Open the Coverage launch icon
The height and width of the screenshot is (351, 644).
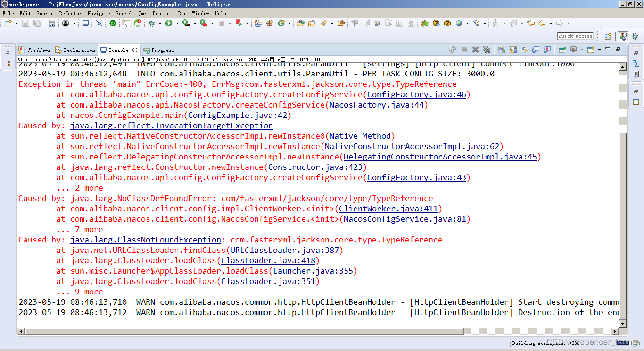click(x=185, y=23)
